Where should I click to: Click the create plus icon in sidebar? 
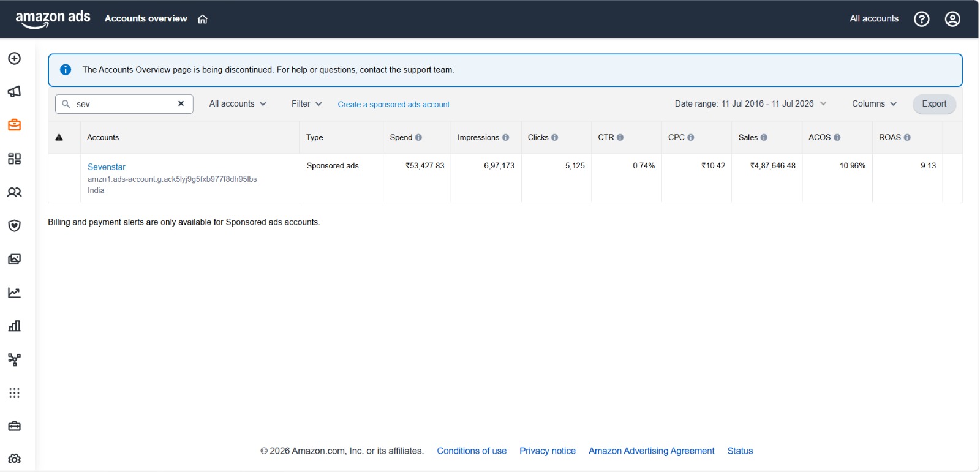click(x=15, y=59)
